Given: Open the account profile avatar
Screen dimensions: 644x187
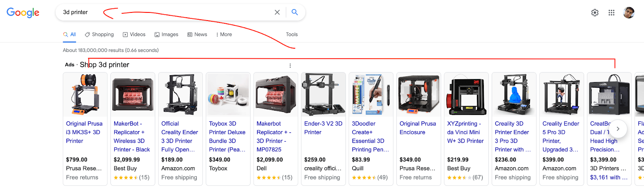Looking at the screenshot, I should pyautogui.click(x=629, y=12).
